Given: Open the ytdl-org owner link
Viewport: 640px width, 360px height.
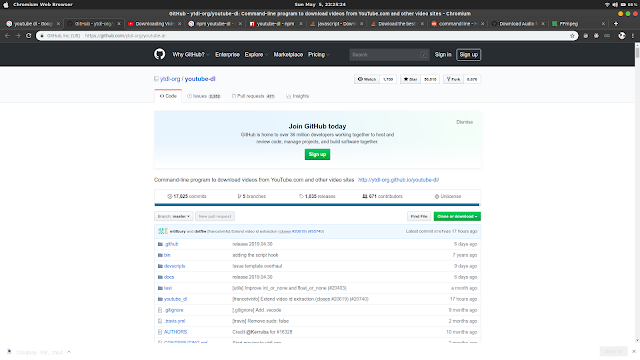Looking at the screenshot, I should point(170,79).
